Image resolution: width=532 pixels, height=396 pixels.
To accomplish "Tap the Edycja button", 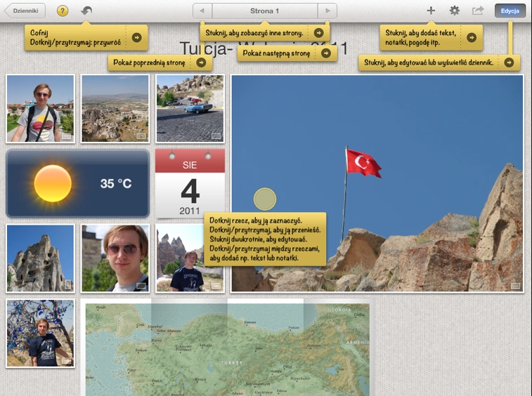I will click(510, 11).
